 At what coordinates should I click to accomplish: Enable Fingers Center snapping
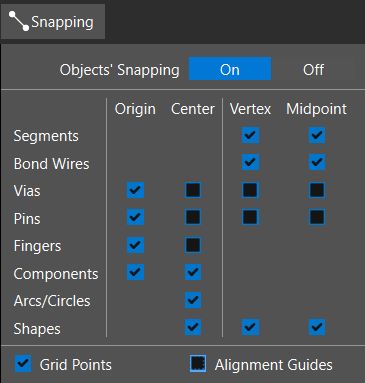193,245
